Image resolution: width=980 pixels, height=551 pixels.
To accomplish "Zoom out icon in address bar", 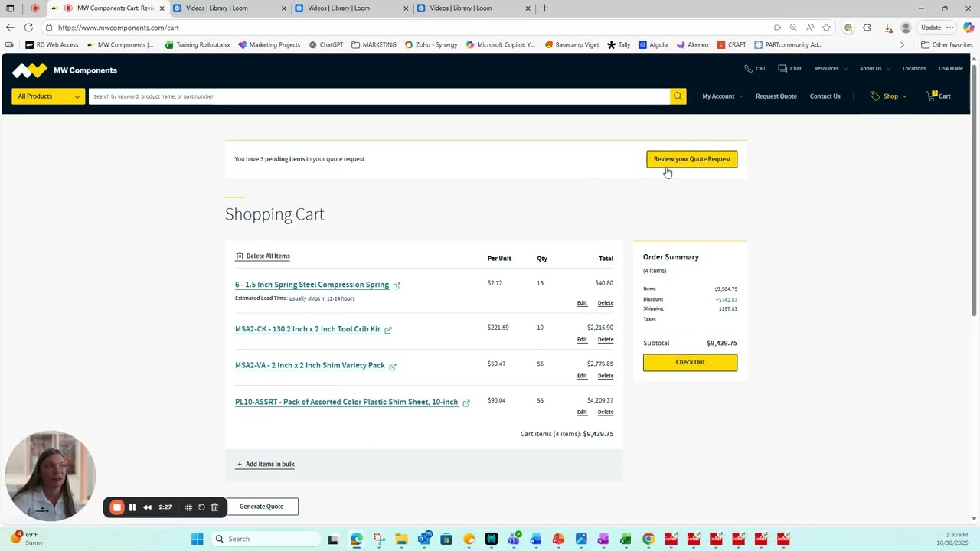I will (x=793, y=28).
